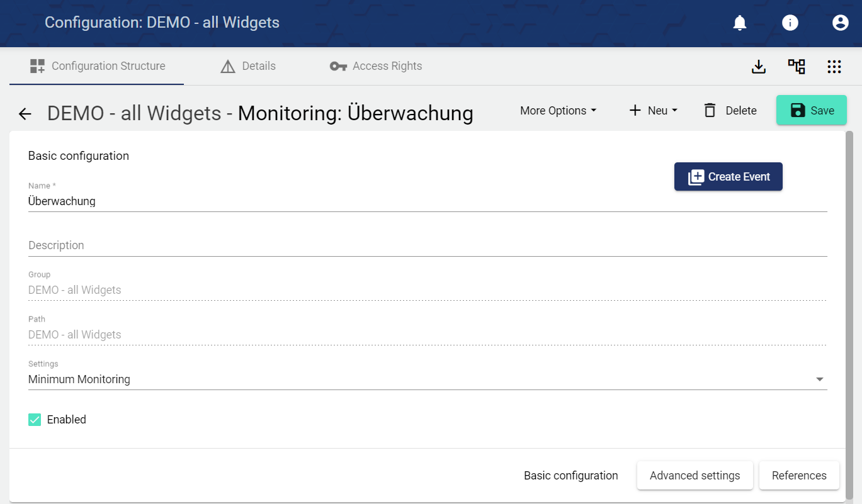Click the info circle icon
The width and height of the screenshot is (862, 504).
pos(790,23)
